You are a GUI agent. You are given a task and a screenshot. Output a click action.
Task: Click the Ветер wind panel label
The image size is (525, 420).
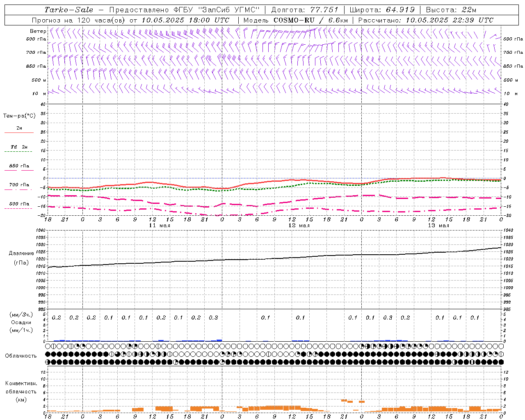(x=38, y=31)
